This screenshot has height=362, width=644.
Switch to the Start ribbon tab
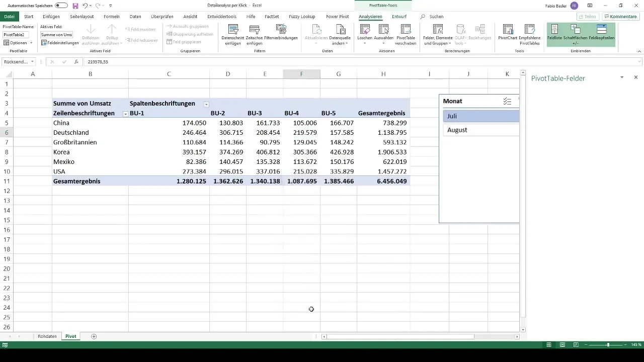(x=29, y=17)
